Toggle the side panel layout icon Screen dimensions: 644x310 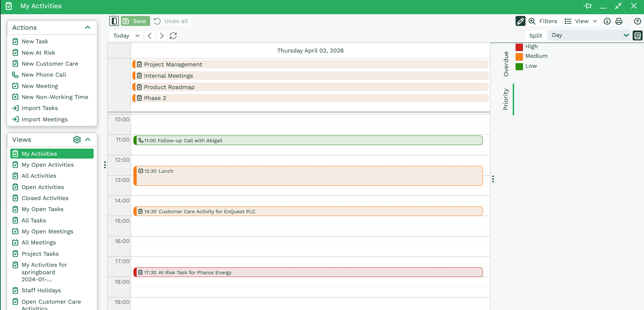(114, 21)
